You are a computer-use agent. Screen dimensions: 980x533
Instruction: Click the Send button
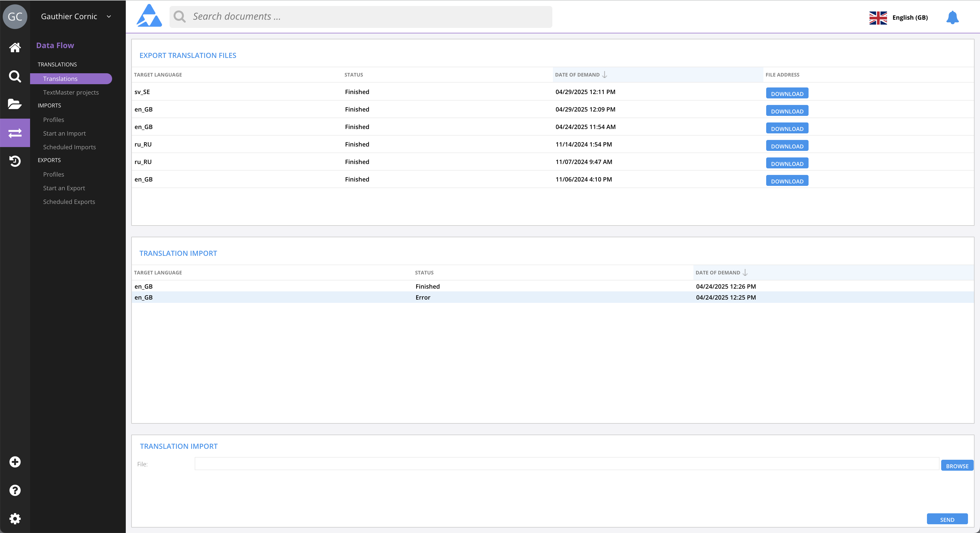click(947, 519)
